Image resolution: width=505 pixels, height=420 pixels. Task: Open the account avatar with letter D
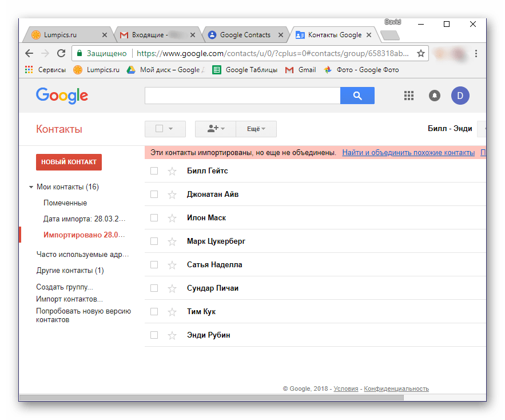[x=460, y=96]
